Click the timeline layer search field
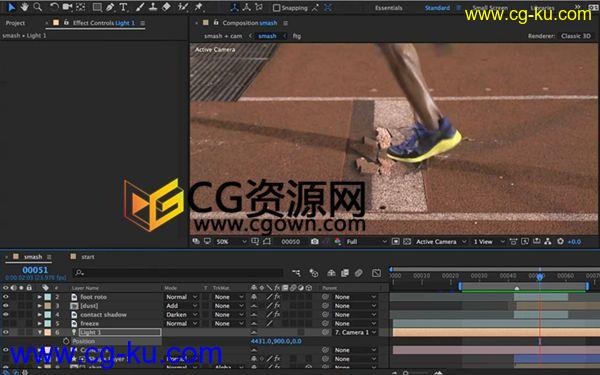Viewport: 600px width, 375px height. [178, 272]
